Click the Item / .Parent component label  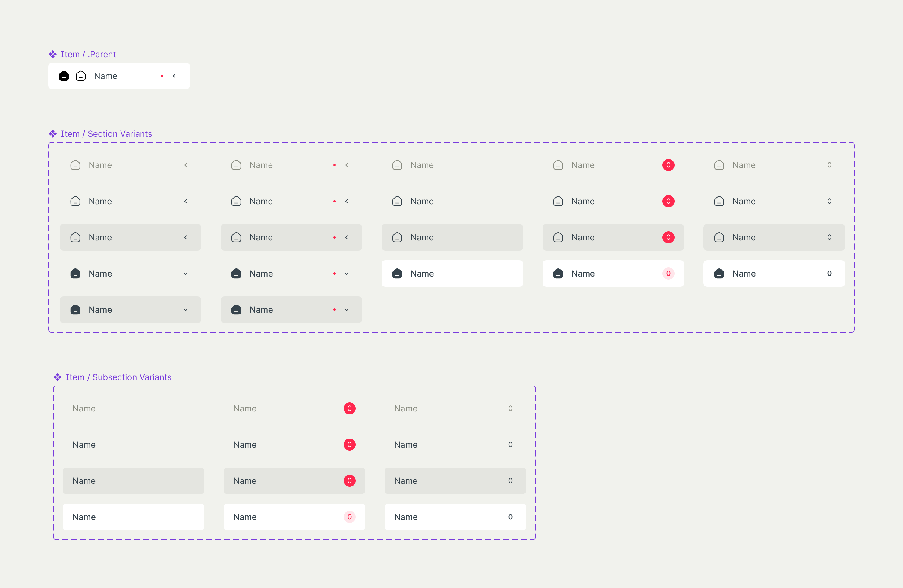(88, 54)
